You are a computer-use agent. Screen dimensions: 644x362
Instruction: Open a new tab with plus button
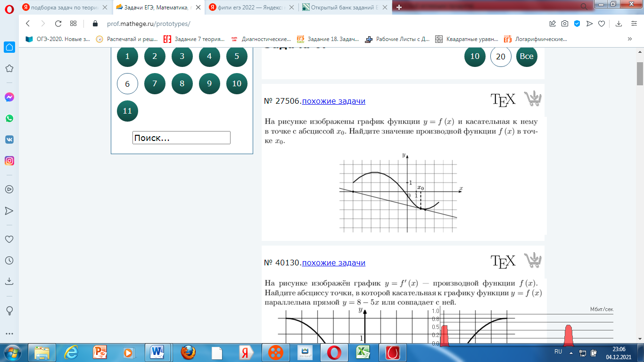coord(399,7)
